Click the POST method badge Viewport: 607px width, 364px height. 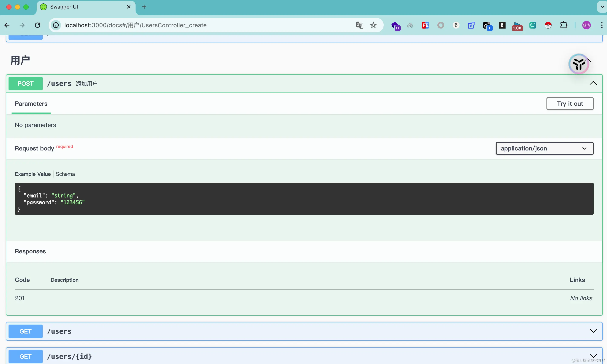[26, 84]
